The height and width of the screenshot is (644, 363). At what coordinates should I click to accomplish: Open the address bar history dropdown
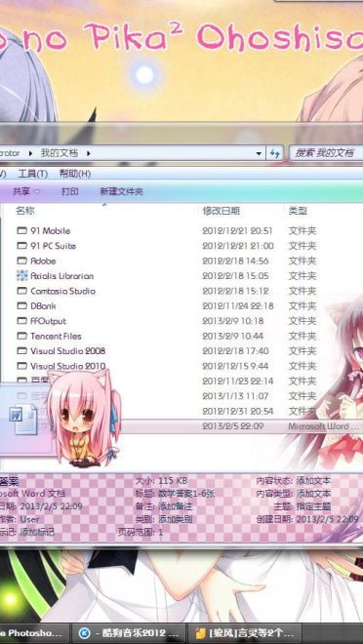(259, 153)
